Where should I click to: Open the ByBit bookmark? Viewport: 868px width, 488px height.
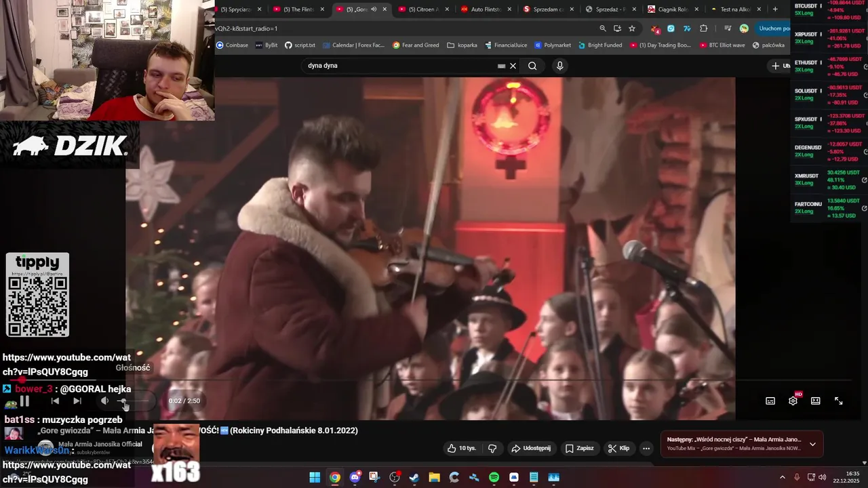[x=266, y=45]
